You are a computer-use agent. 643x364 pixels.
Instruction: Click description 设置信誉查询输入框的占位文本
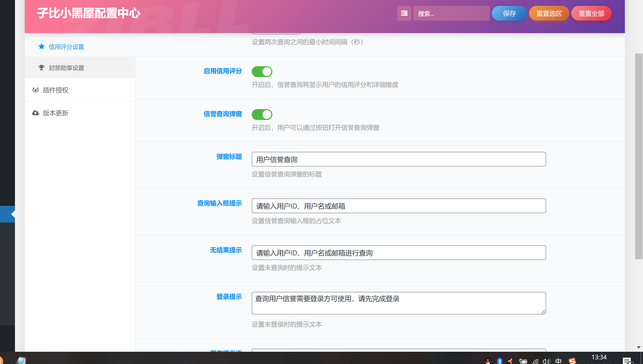click(x=296, y=221)
